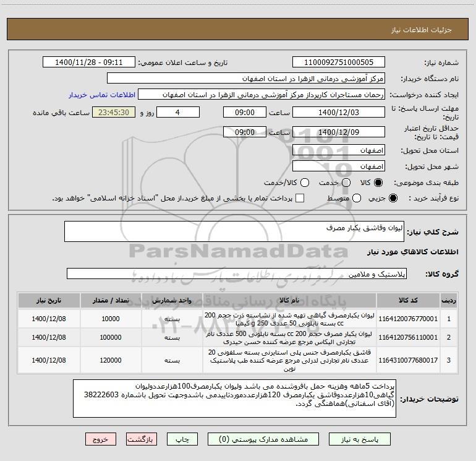
Task: Click the buyer notes text area
Action: pos(234,399)
